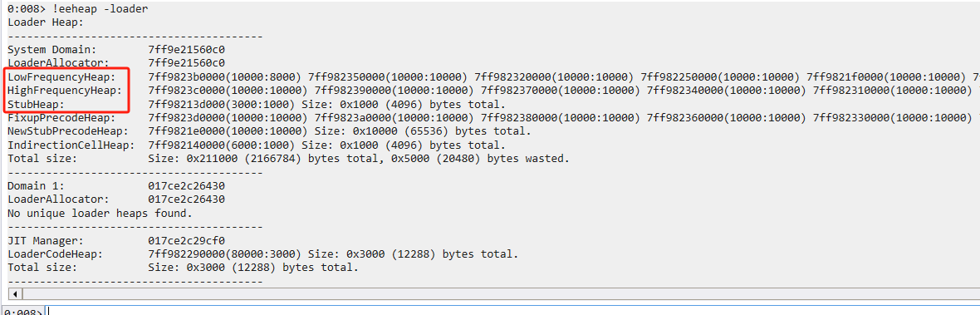The width and height of the screenshot is (980, 315).
Task: Click the IndirectionCellHeap label
Action: (x=71, y=145)
